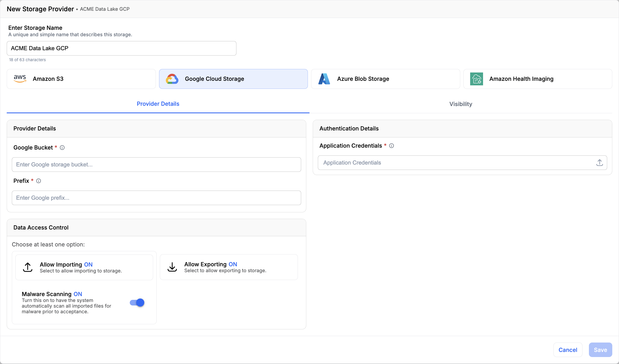
Task: Click the Amazon Health Imaging icon
Action: tap(477, 79)
